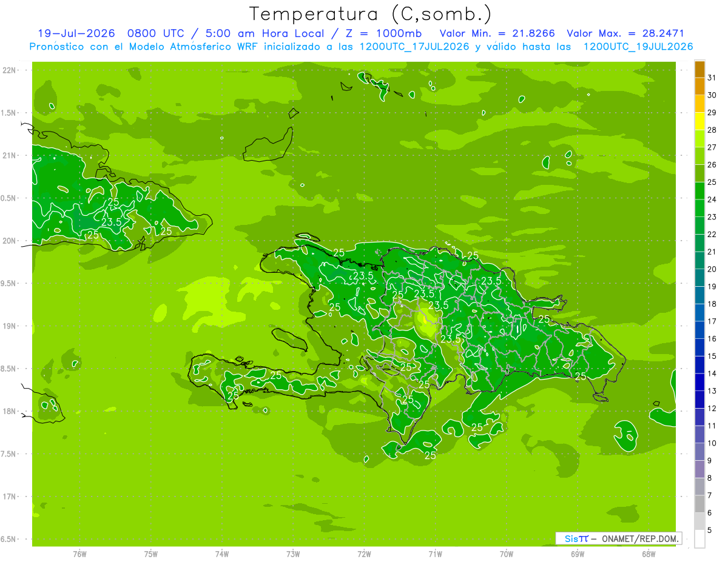
Task: Click the '28' value on color scale
Action: coord(712,130)
